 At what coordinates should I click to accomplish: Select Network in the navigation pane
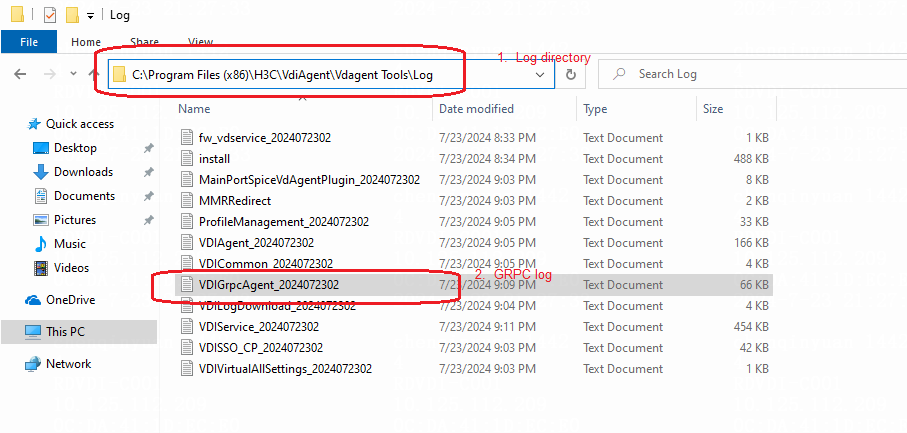click(x=68, y=364)
